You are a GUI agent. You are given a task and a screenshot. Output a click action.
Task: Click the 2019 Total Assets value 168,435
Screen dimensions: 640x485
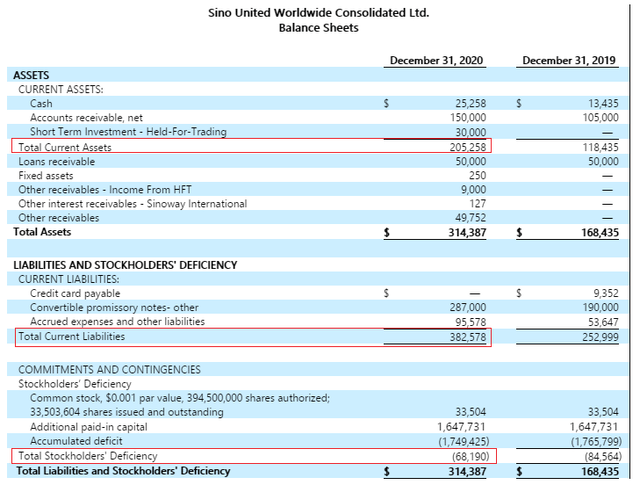600,233
